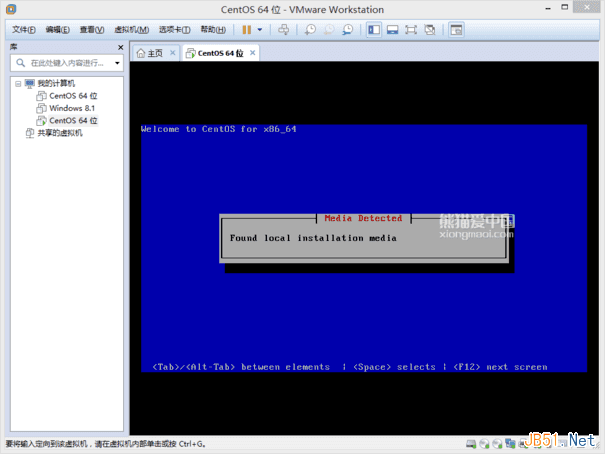This screenshot has width=605, height=454.
Task: Select the CentOS 64 位 tab
Action: [x=220, y=53]
